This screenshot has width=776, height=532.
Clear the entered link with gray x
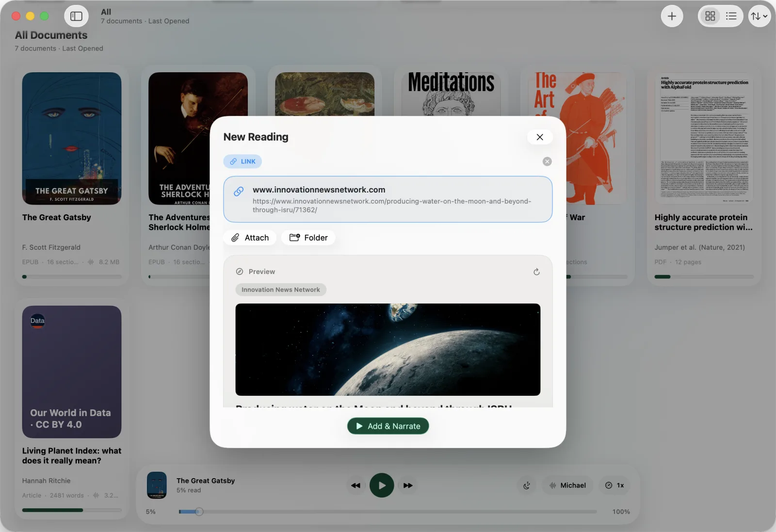[547, 161]
